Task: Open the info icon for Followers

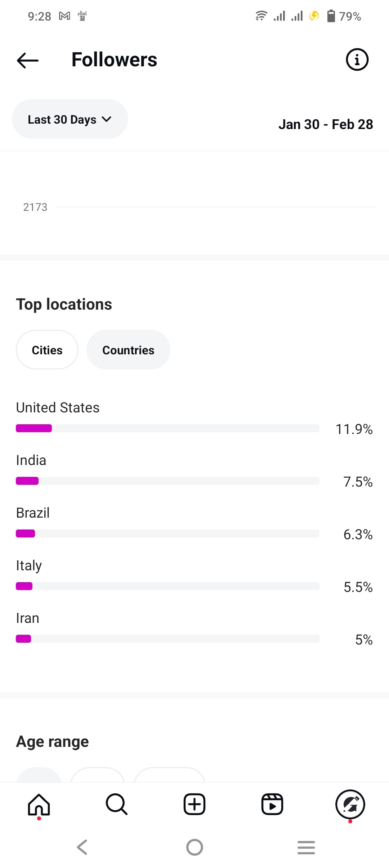Action: (x=357, y=59)
